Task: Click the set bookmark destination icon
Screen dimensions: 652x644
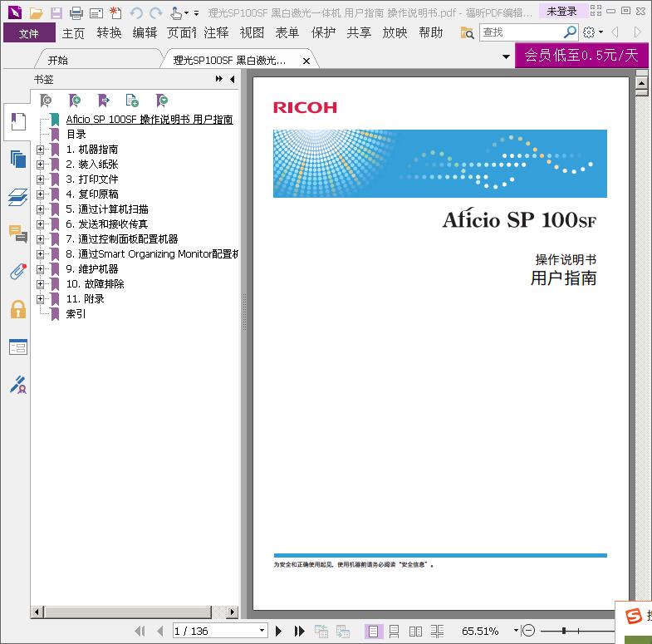Action: point(103,101)
